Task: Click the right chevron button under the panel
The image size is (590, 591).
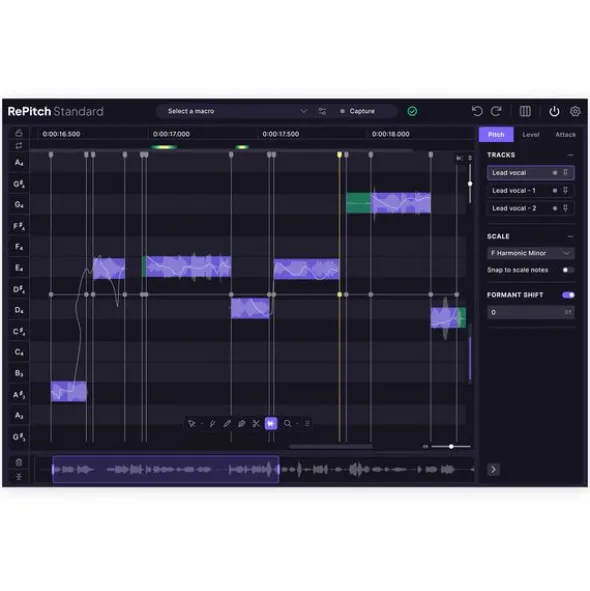Action: point(493,469)
